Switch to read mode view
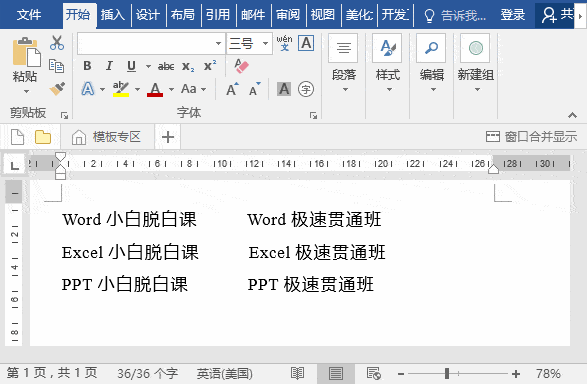The height and width of the screenshot is (384, 587). 298,373
